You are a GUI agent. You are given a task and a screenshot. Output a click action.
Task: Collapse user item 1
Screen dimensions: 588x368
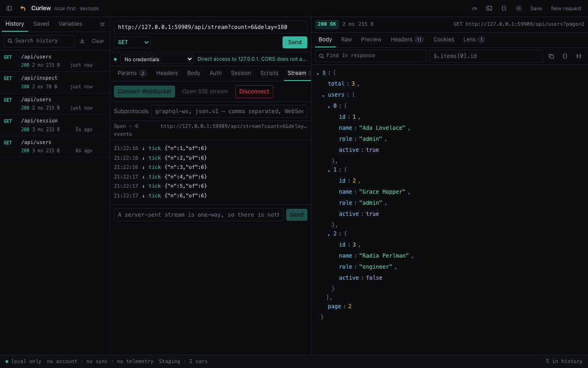point(329,171)
